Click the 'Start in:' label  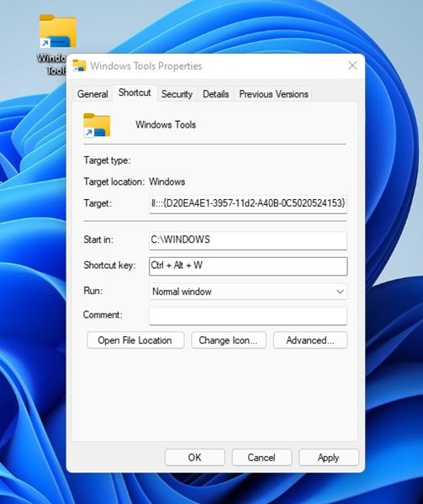click(98, 239)
